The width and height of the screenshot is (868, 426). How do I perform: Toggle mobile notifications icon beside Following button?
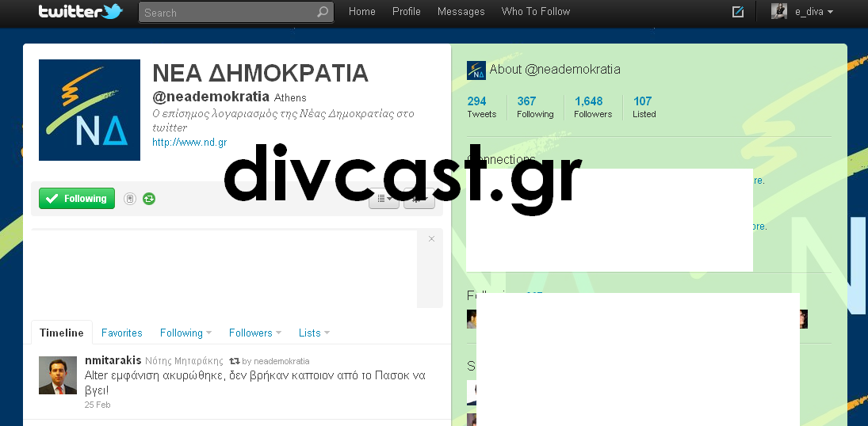click(x=129, y=199)
